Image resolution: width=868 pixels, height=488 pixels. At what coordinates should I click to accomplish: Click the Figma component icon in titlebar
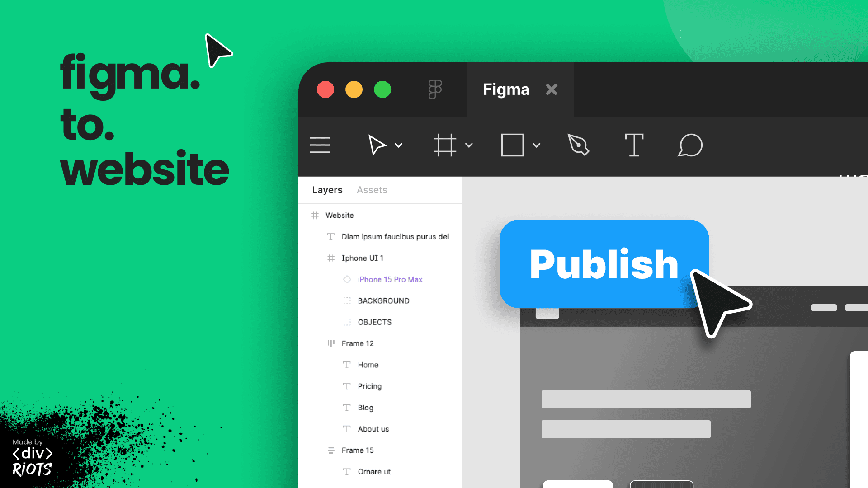point(434,89)
